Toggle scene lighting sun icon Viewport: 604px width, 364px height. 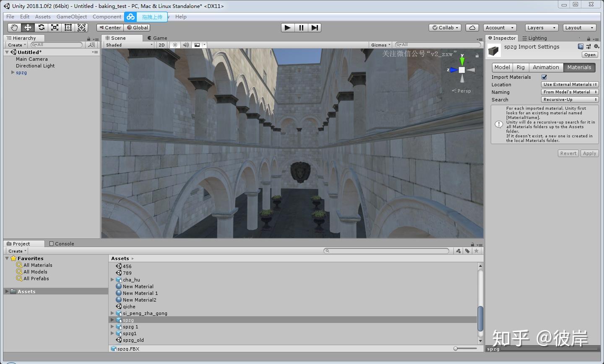click(x=175, y=45)
